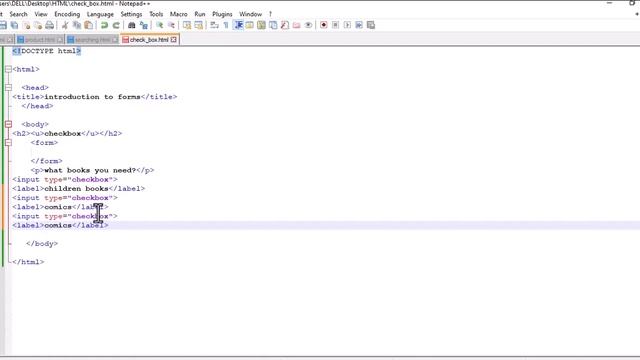Toggle the file Monitoring eye icon
Viewport: 640px width, 360px height.
pyautogui.click(x=309, y=25)
